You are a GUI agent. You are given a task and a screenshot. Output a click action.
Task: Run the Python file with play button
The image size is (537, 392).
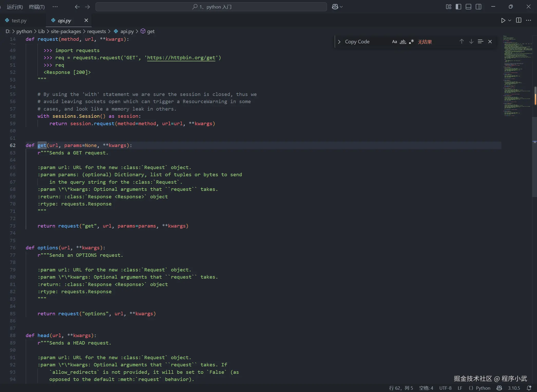[503, 21]
